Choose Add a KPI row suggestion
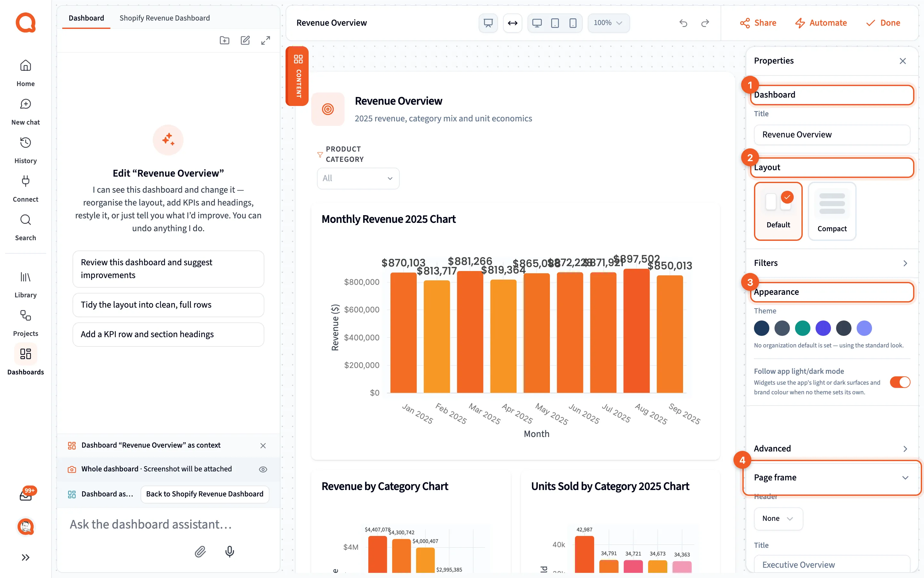Viewport: 924px width, 578px height. [x=168, y=334]
